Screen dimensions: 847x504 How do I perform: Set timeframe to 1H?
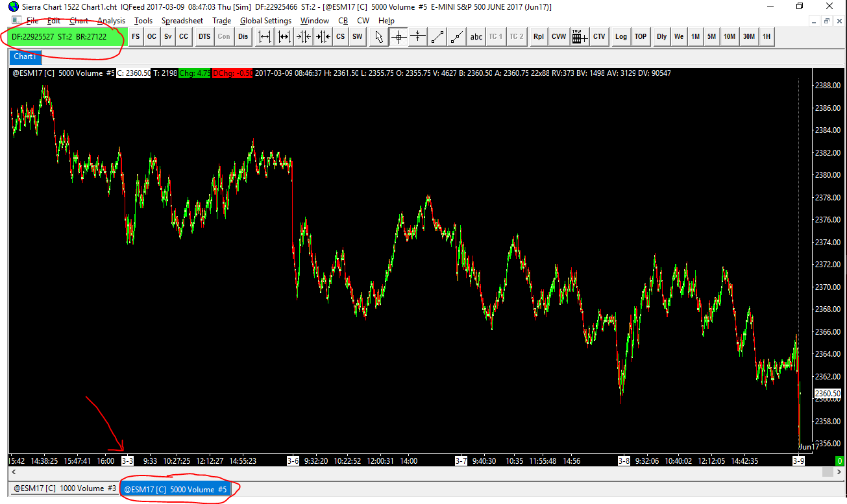tap(767, 37)
